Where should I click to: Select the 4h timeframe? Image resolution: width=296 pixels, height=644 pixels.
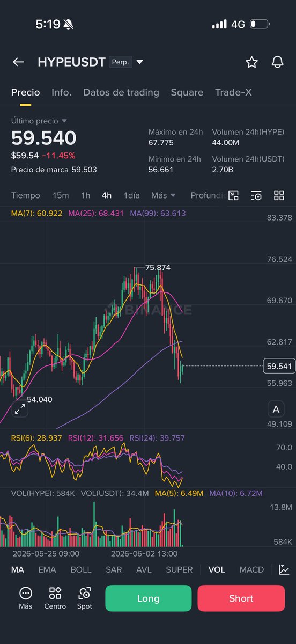click(x=107, y=195)
